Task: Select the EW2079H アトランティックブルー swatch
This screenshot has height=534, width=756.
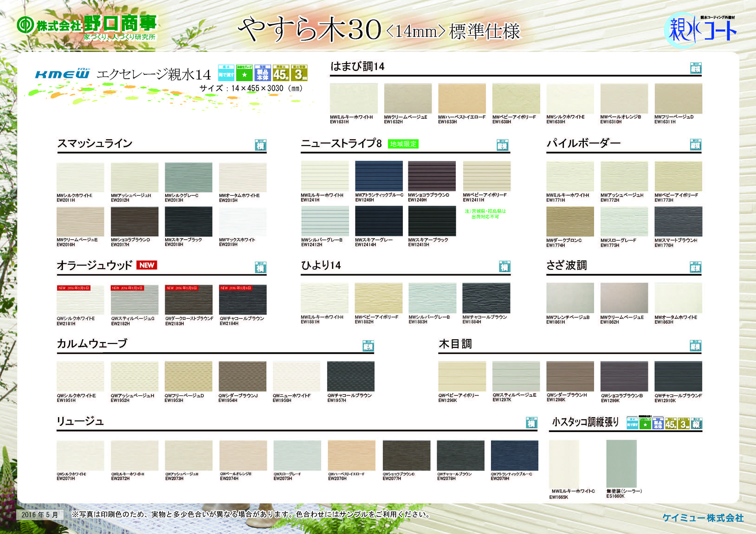Action: pyautogui.click(x=514, y=456)
